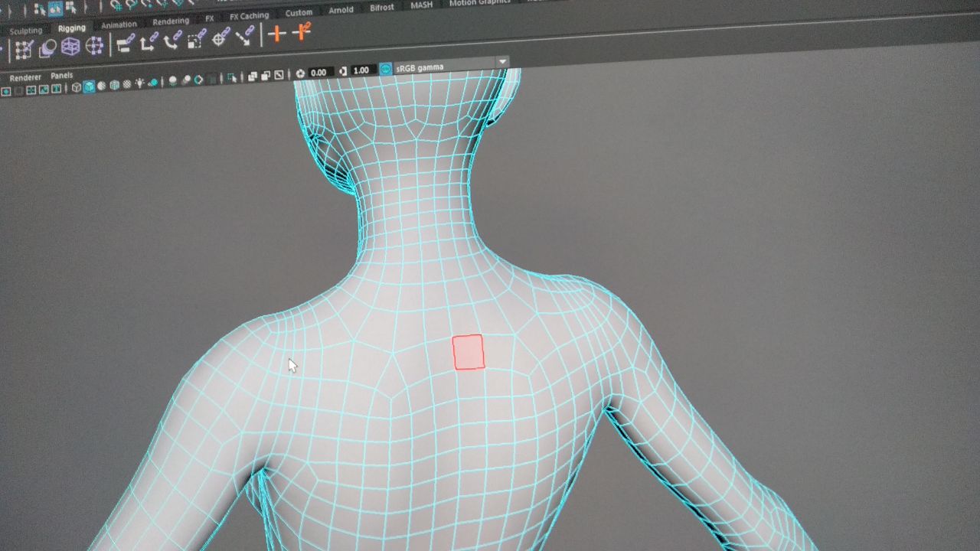Click the gamma field showing 1.00

point(362,70)
